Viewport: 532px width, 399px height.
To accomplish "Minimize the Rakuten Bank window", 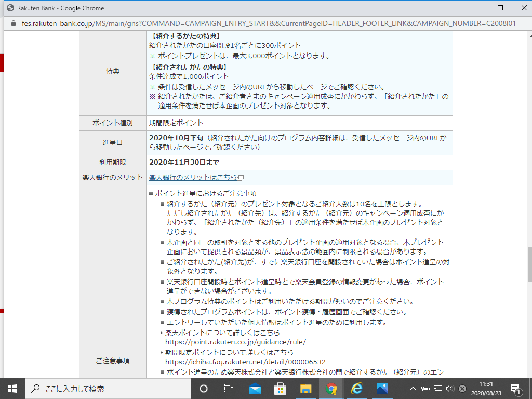I will click(476, 8).
